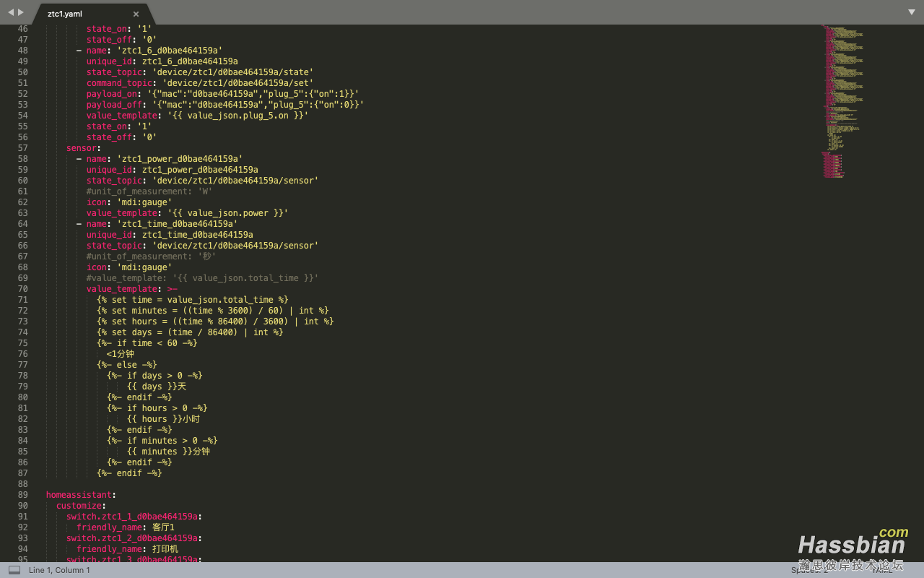Click the 'set minutes' line
This screenshot has height=578, width=924.
pyautogui.click(x=213, y=311)
